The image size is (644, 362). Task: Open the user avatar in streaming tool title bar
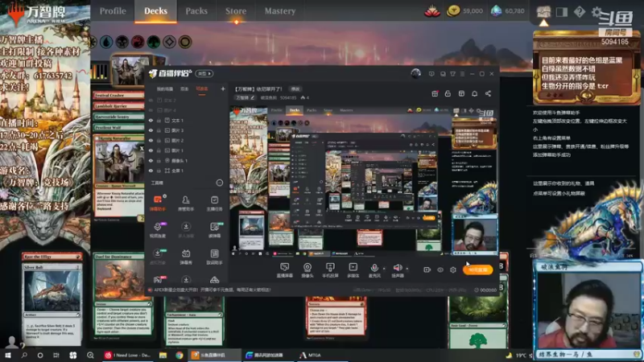point(415,73)
